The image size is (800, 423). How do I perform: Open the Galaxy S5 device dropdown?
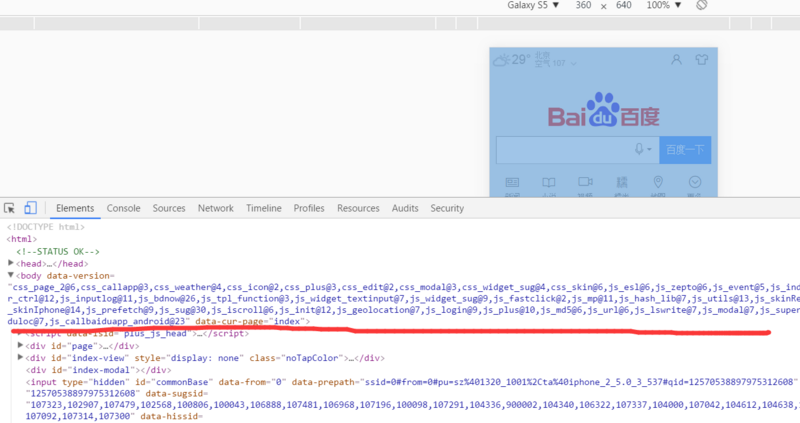coord(533,5)
